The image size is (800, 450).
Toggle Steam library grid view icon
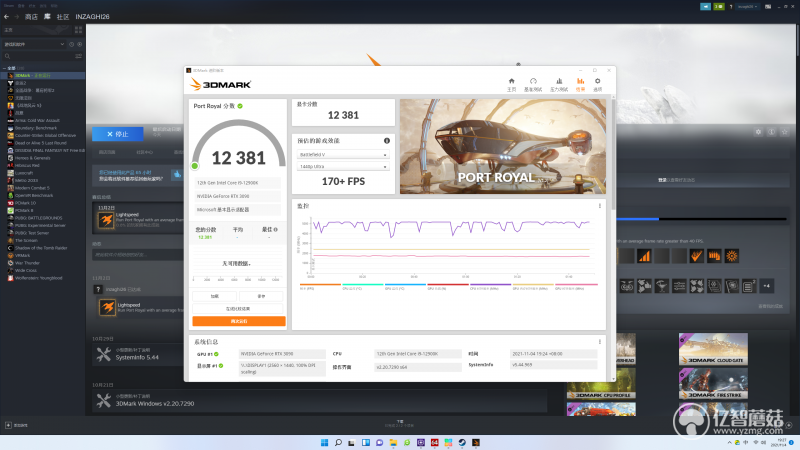(79, 30)
